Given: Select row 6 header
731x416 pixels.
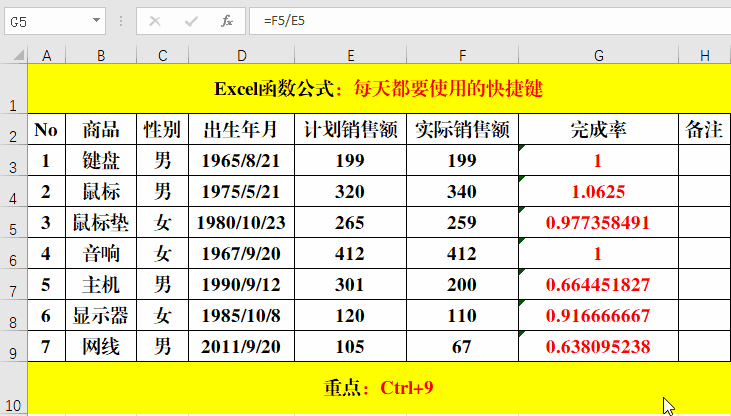Looking at the screenshot, I should [x=14, y=253].
